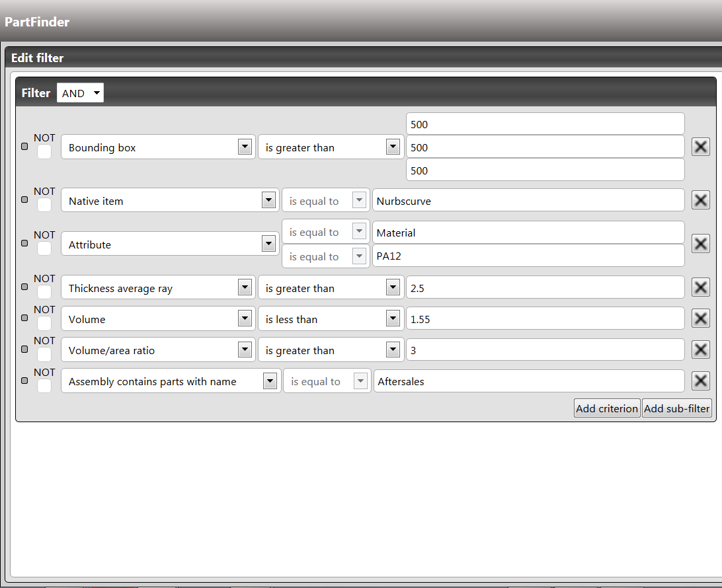Click drag handle beside Bounding box row
This screenshot has height=588, width=722.
click(24, 147)
